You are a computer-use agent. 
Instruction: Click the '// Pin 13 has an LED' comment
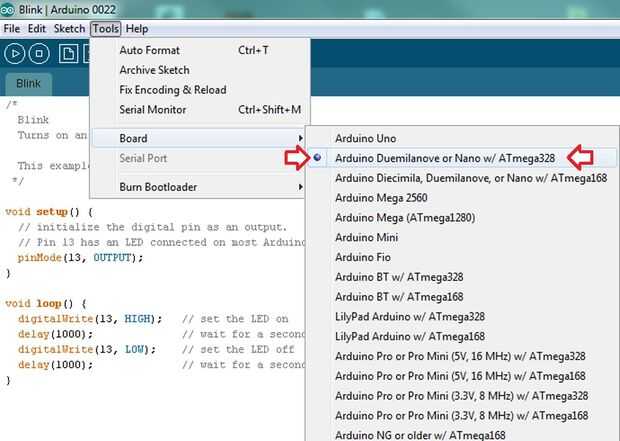[161, 242]
